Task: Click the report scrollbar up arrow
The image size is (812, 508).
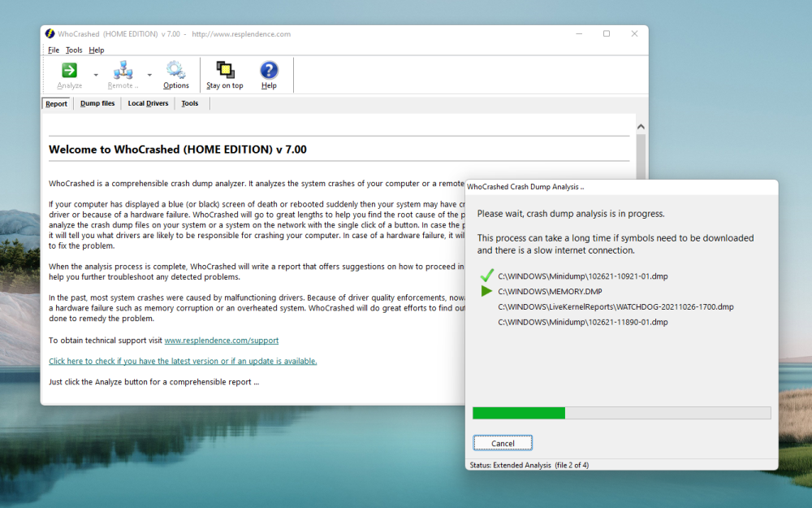Action: pyautogui.click(x=641, y=128)
